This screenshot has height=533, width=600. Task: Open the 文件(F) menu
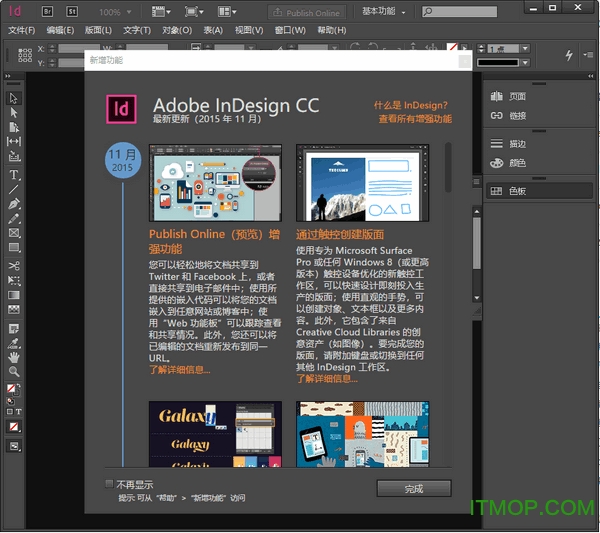click(21, 30)
